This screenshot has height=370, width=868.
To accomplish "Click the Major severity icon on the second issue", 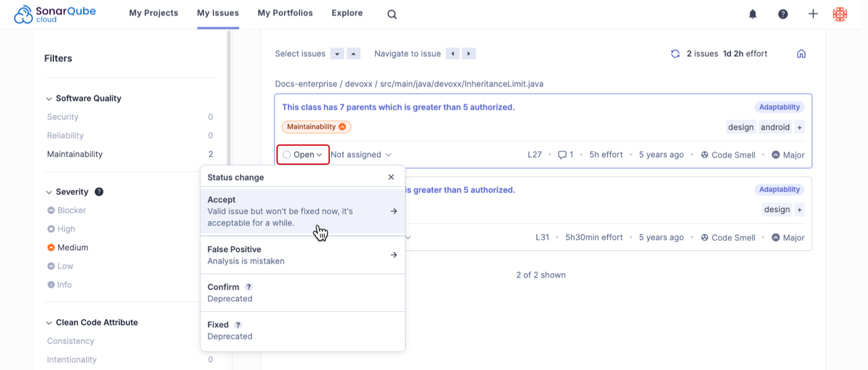I will pyautogui.click(x=776, y=237).
